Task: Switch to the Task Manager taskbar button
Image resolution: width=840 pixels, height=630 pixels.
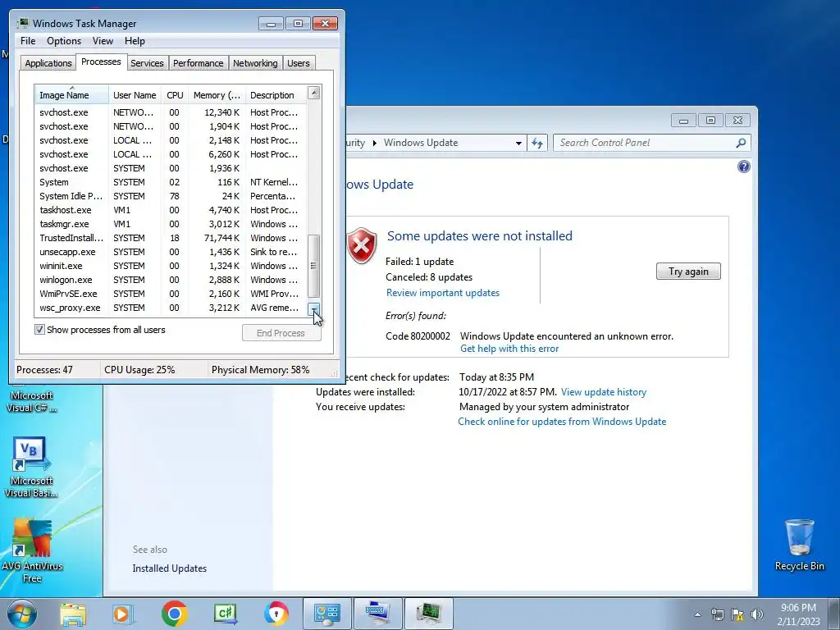Action: coord(428,614)
